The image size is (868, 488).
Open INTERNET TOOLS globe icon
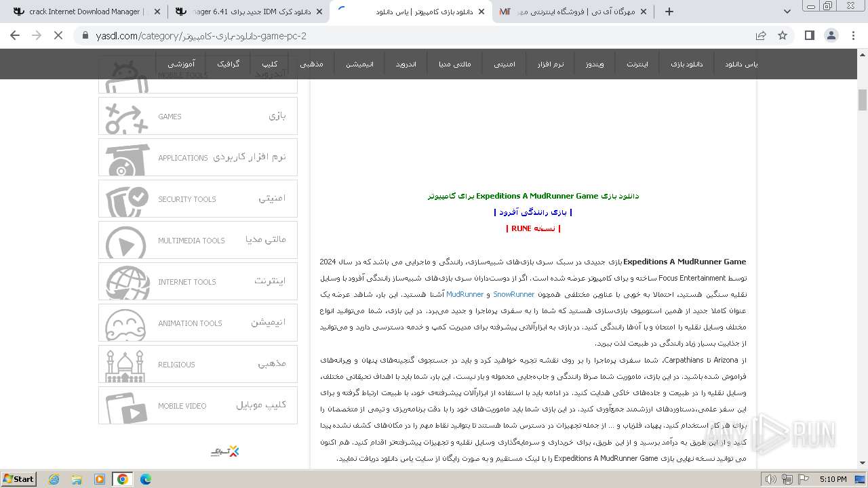coord(126,283)
